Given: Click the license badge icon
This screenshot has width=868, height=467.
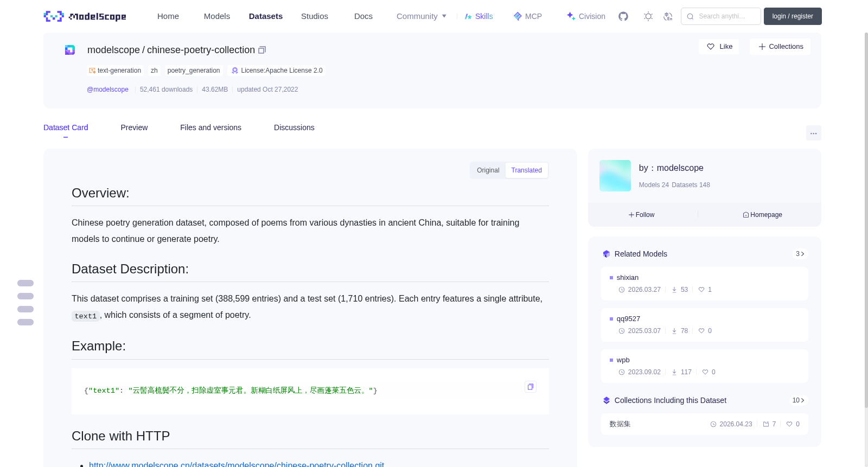Looking at the screenshot, I should (x=235, y=71).
